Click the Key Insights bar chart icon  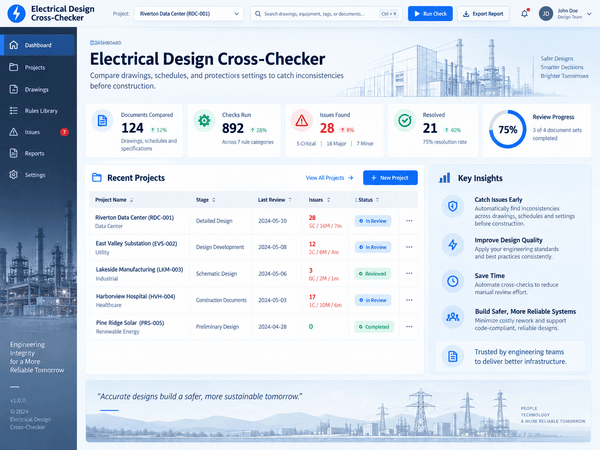point(444,178)
